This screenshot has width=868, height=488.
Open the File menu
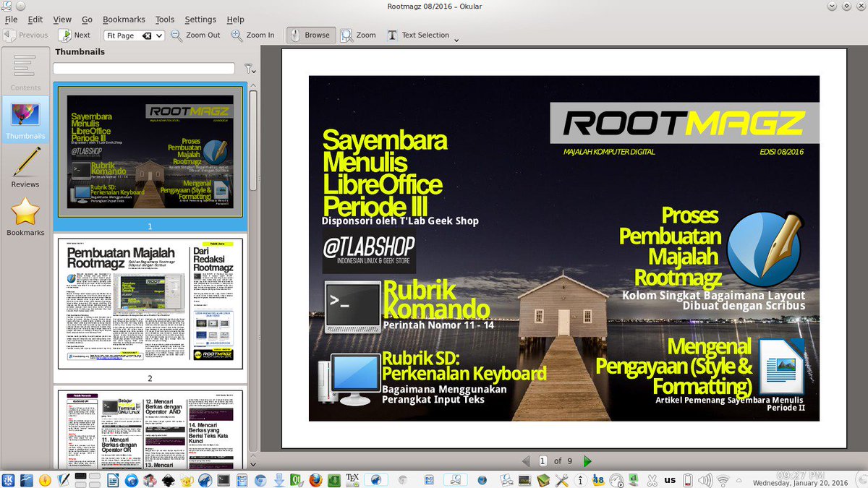[x=11, y=20]
